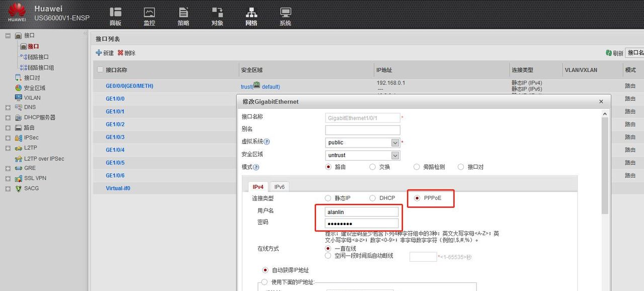
Task: Switch to the IPv6 tab
Action: [x=279, y=186]
